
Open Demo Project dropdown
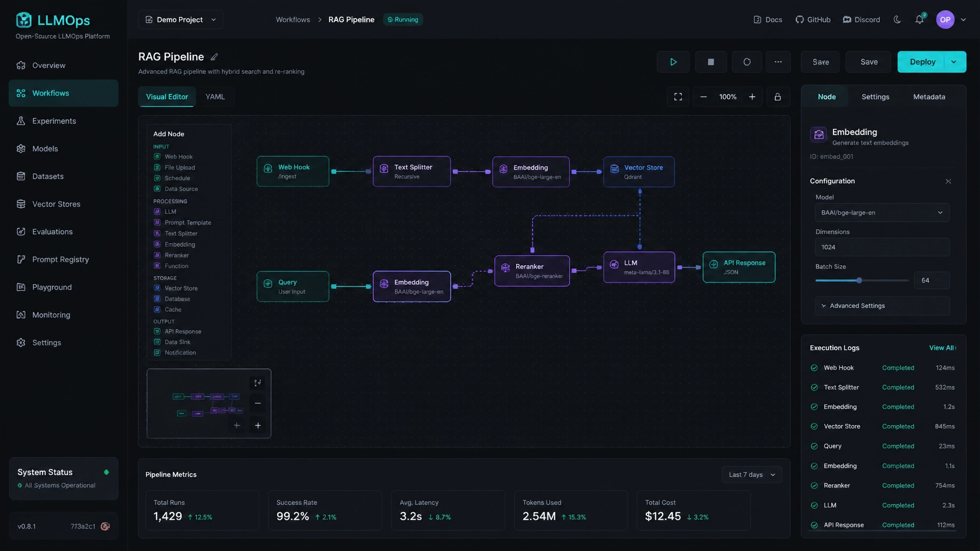(x=180, y=20)
